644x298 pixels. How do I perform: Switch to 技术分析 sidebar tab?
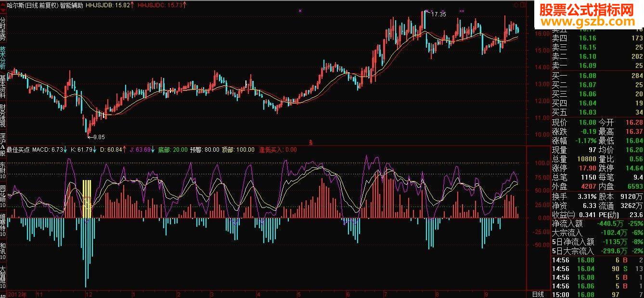coord(3,57)
